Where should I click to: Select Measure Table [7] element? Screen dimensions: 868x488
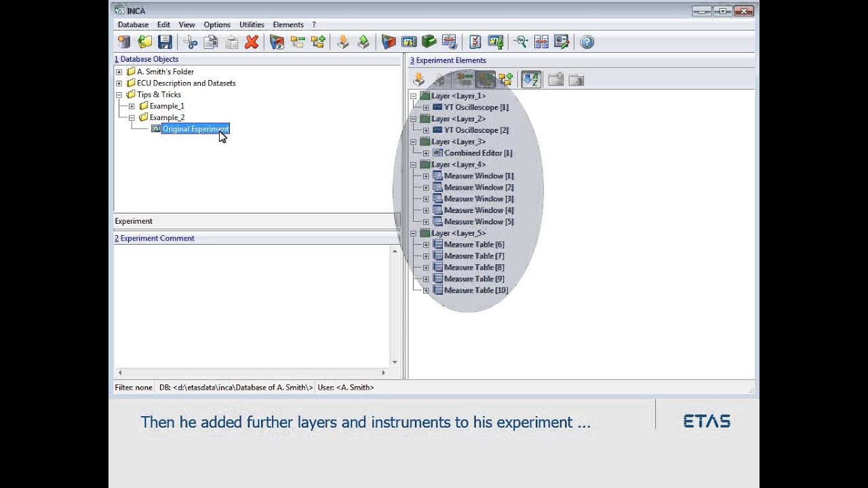click(x=474, y=256)
